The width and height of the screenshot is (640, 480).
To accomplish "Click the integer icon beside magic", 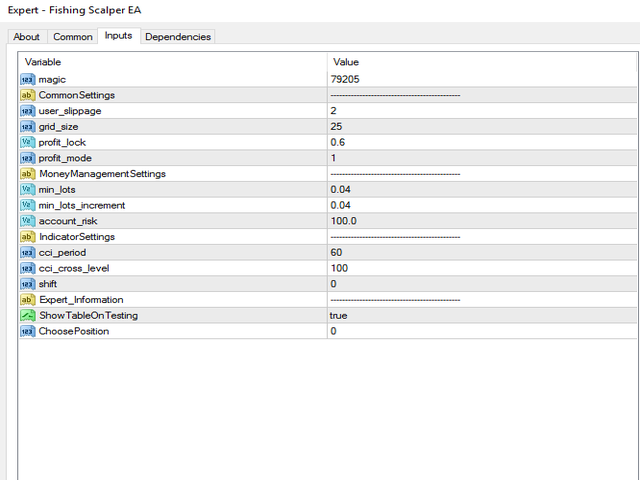I will [27, 79].
